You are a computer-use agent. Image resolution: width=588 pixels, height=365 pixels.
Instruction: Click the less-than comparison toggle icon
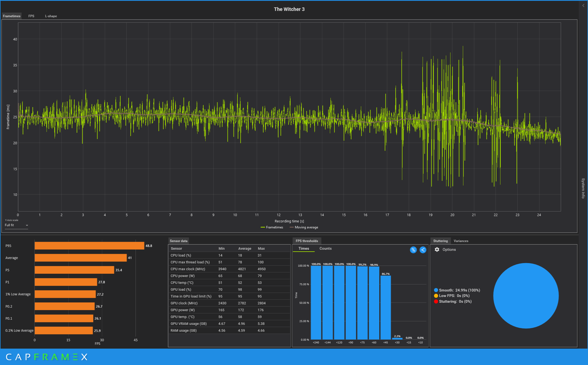pos(423,250)
